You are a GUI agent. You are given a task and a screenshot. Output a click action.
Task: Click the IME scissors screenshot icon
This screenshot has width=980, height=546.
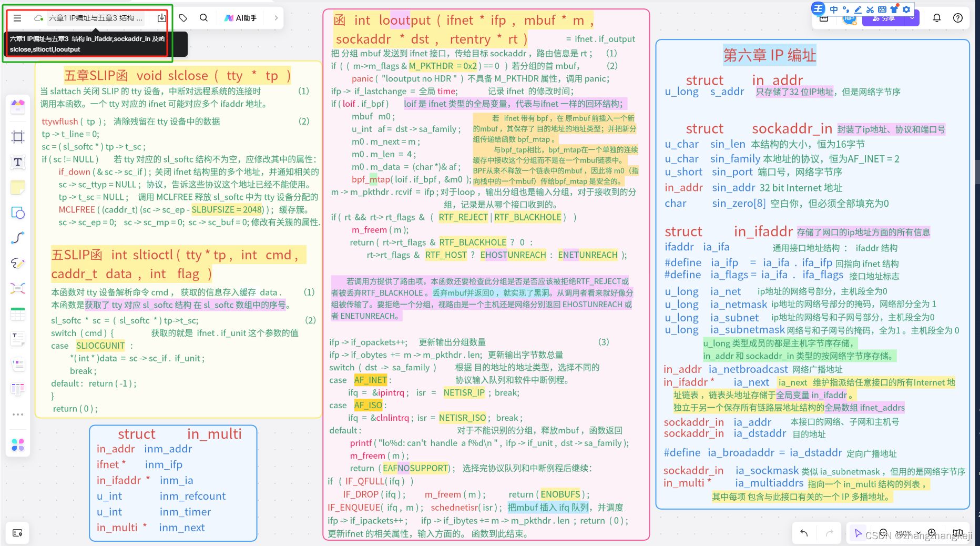point(870,9)
